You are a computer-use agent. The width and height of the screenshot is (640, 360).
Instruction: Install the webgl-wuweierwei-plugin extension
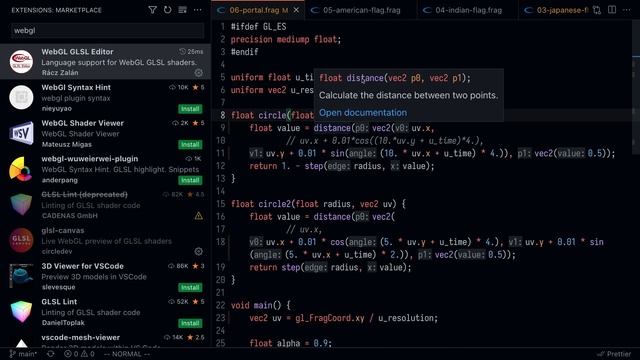click(190, 180)
